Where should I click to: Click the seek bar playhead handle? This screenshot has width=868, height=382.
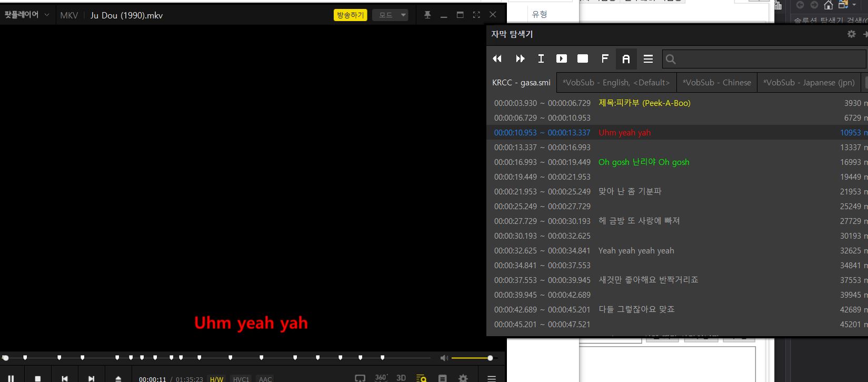click(x=5, y=358)
